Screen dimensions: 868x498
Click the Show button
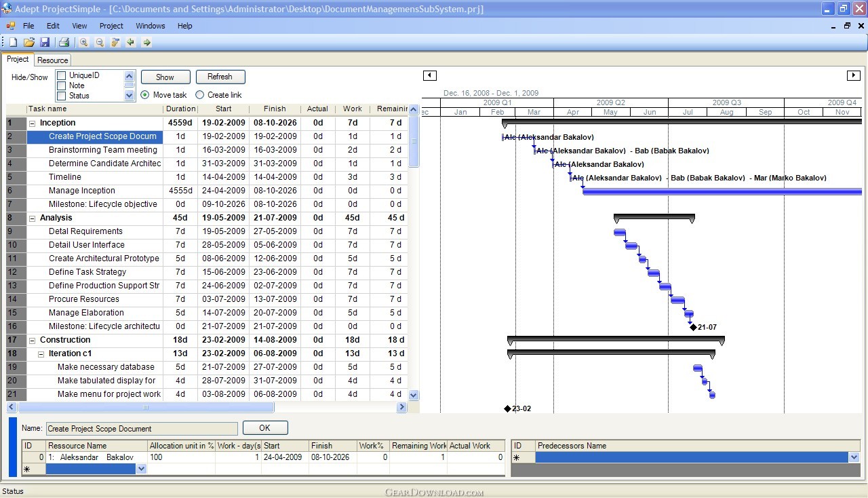(x=165, y=77)
